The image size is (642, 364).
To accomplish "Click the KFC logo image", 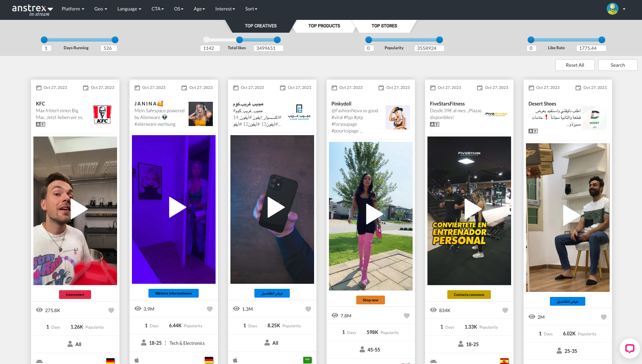I will (102, 115).
